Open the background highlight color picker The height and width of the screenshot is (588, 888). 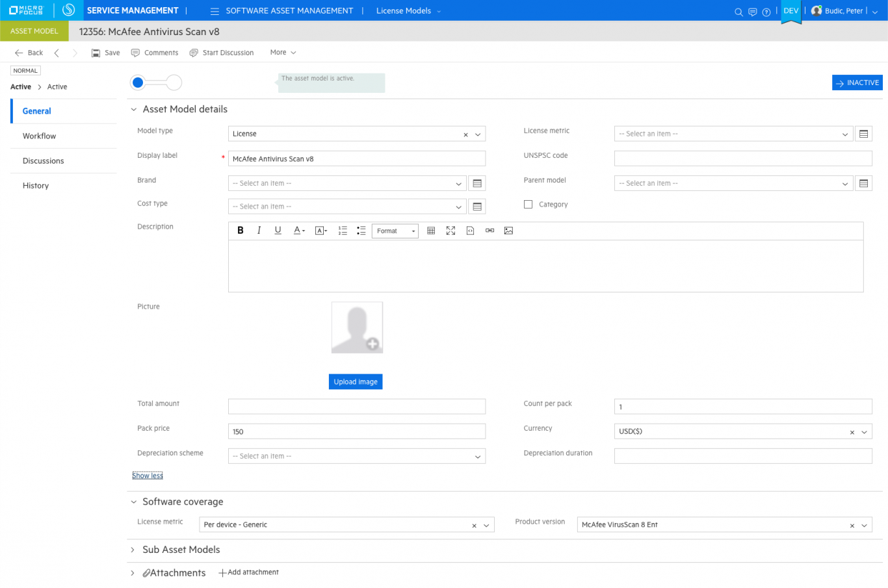click(321, 231)
